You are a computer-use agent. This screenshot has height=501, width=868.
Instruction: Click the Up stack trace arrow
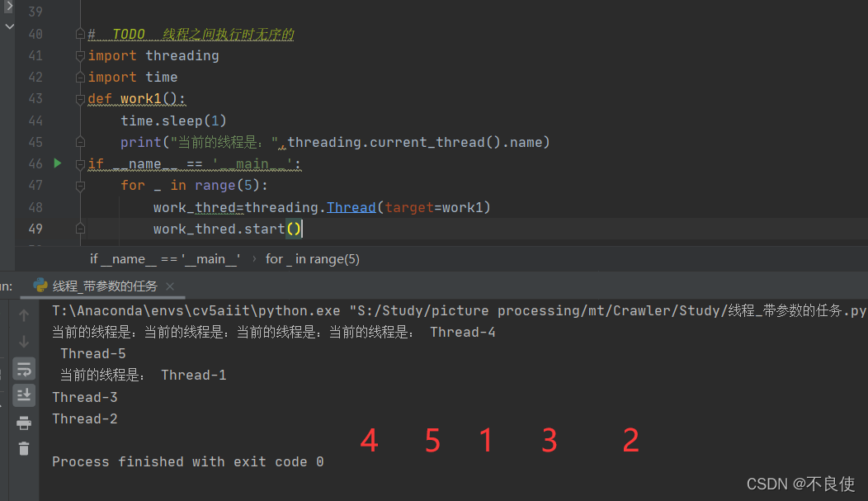click(x=24, y=315)
